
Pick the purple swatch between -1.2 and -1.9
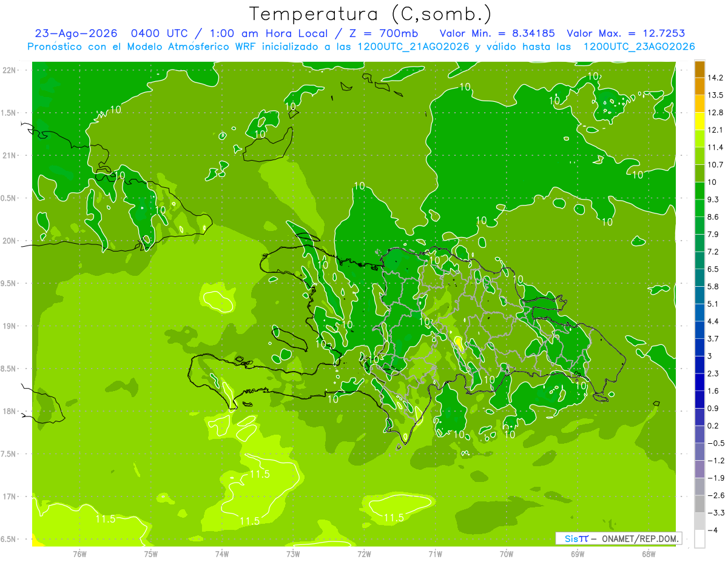point(699,469)
